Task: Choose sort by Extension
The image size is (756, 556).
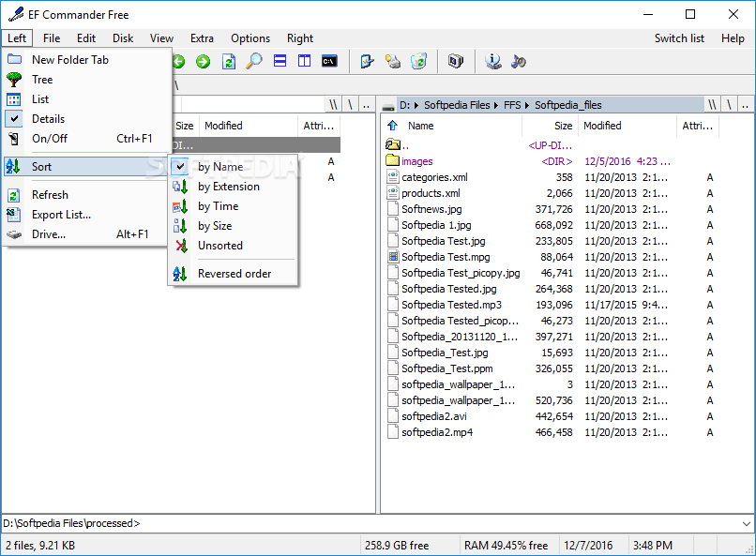Action: point(233,187)
